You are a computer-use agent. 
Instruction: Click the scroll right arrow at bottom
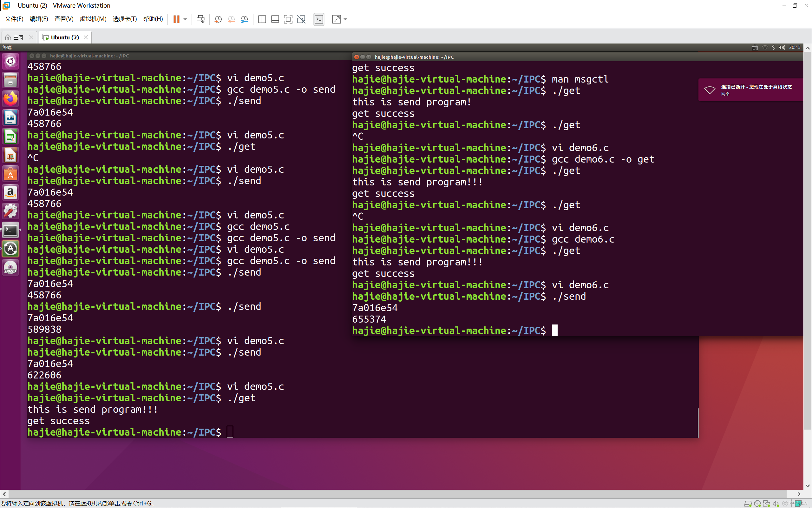tap(799, 494)
